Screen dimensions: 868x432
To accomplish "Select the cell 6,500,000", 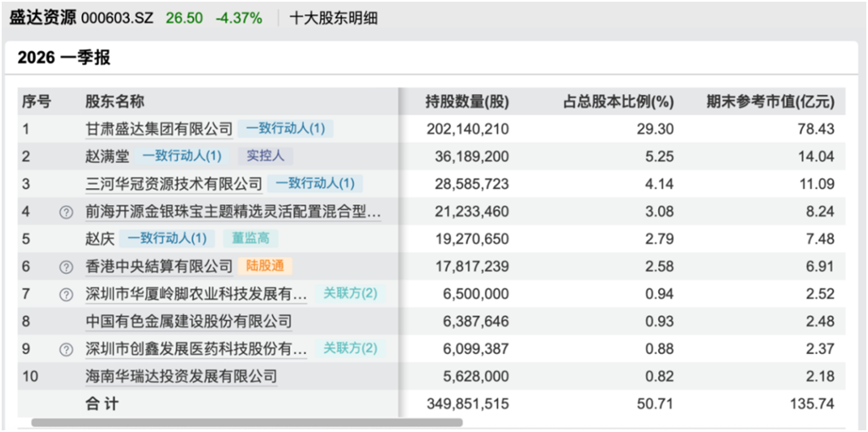I will 476,294.
